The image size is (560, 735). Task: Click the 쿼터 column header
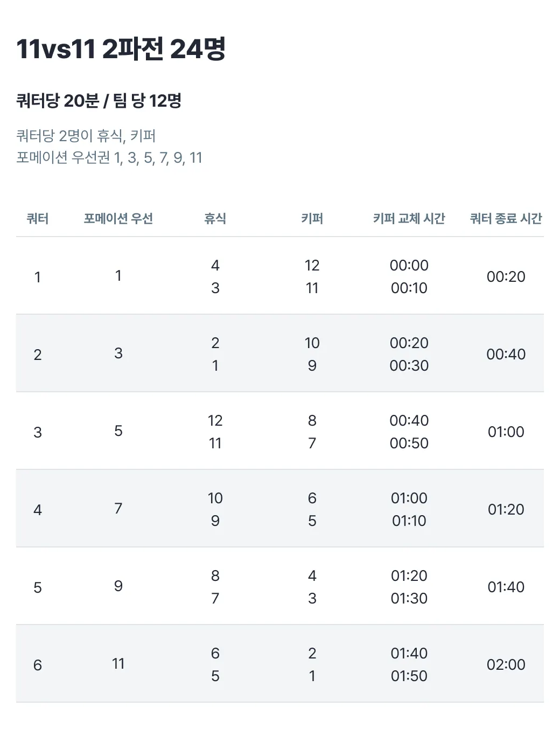(x=38, y=218)
